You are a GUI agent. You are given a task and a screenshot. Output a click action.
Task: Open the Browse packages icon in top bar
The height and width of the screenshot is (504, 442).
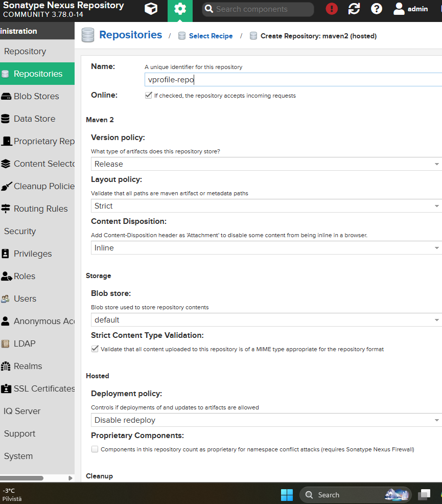pyautogui.click(x=151, y=9)
